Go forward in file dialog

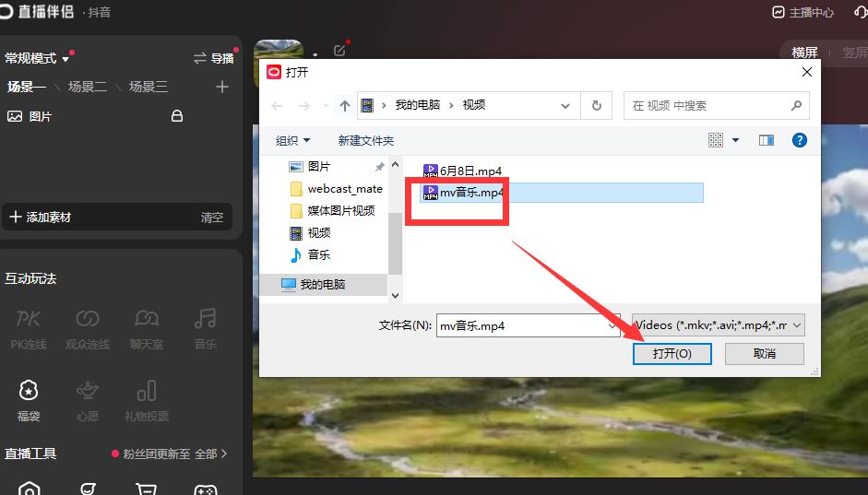click(x=303, y=106)
